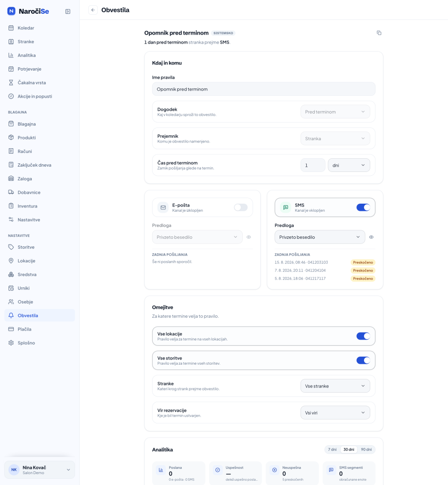Open the Dobavnice truck icon
The image size is (448, 485).
[x=11, y=192]
